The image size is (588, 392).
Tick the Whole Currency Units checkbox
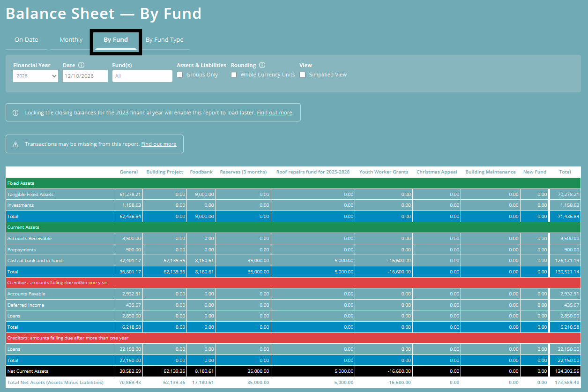234,75
